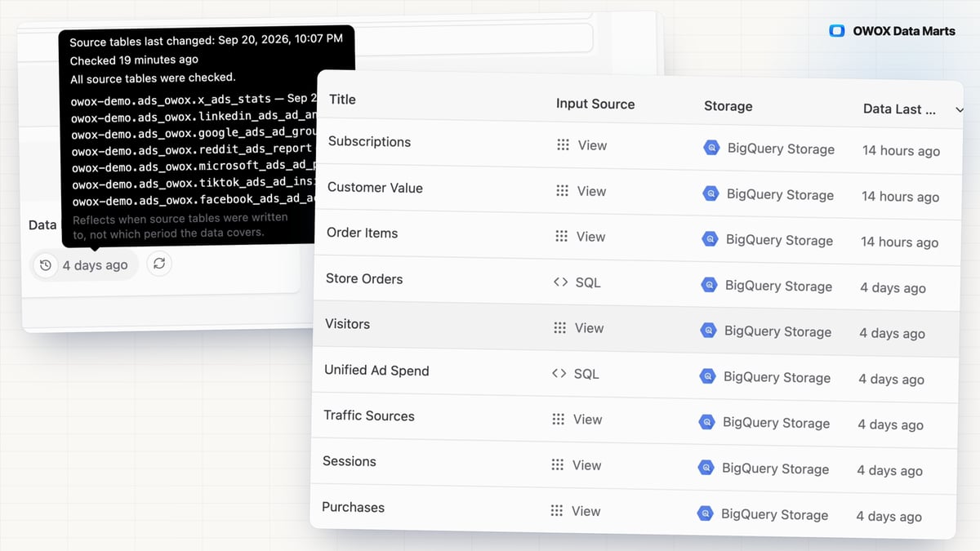Viewport: 980px width, 551px height.
Task: Open the Unified Ad Spend data mart
Action: [x=376, y=370]
